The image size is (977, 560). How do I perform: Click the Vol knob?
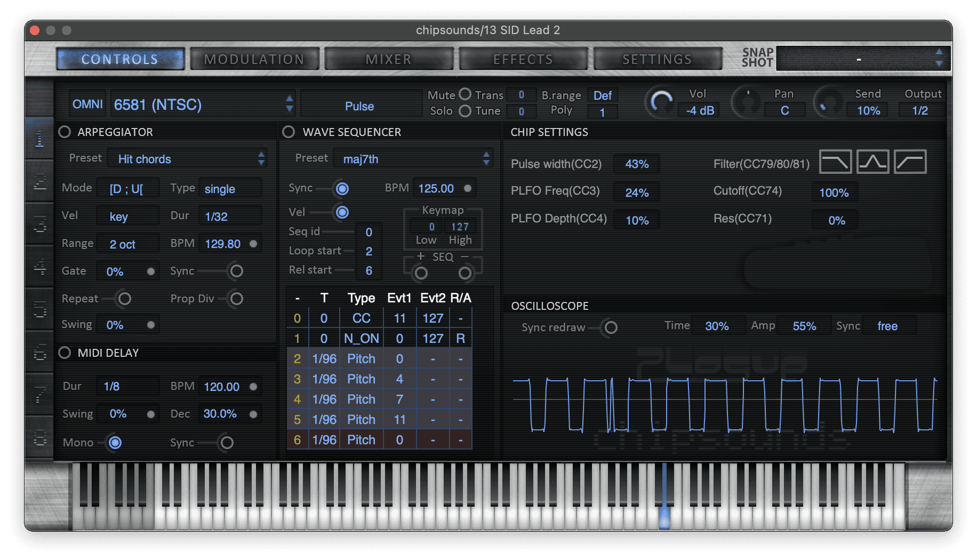[661, 102]
